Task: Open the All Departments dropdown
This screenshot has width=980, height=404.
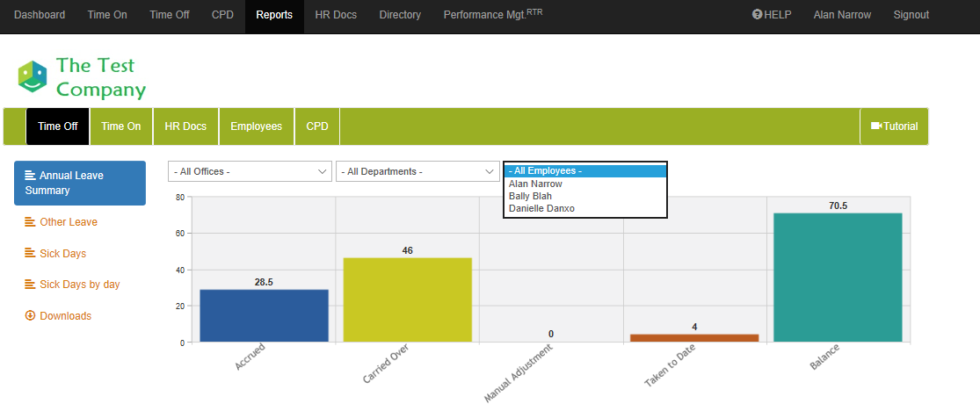Action: point(417,171)
